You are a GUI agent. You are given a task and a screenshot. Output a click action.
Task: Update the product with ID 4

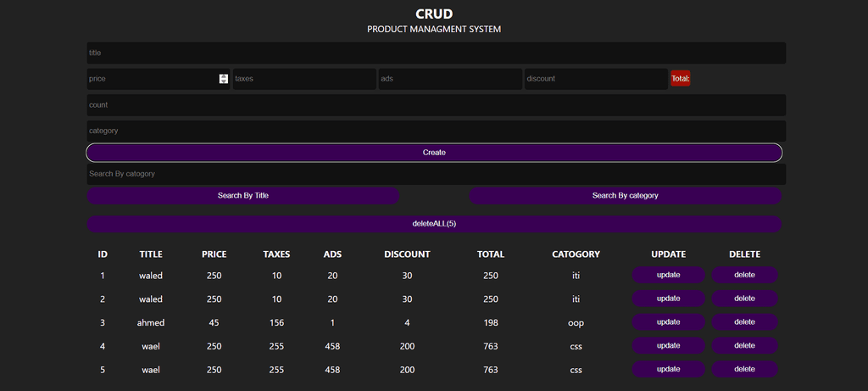click(668, 345)
